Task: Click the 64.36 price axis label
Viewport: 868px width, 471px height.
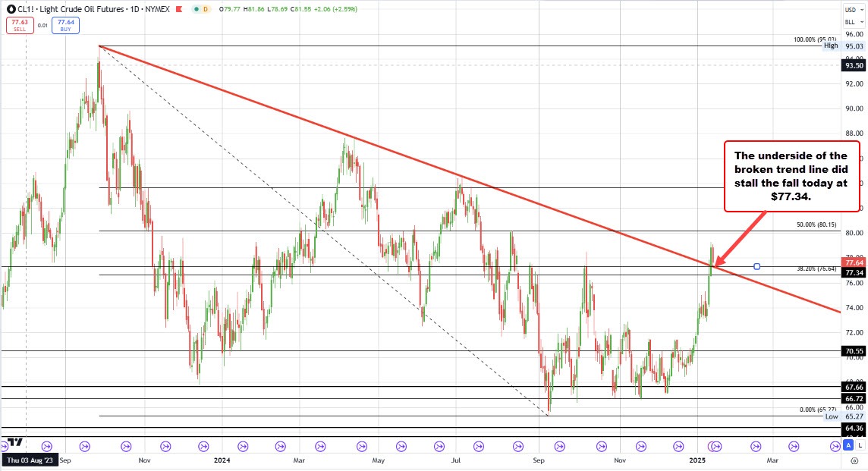Action: pos(854,429)
